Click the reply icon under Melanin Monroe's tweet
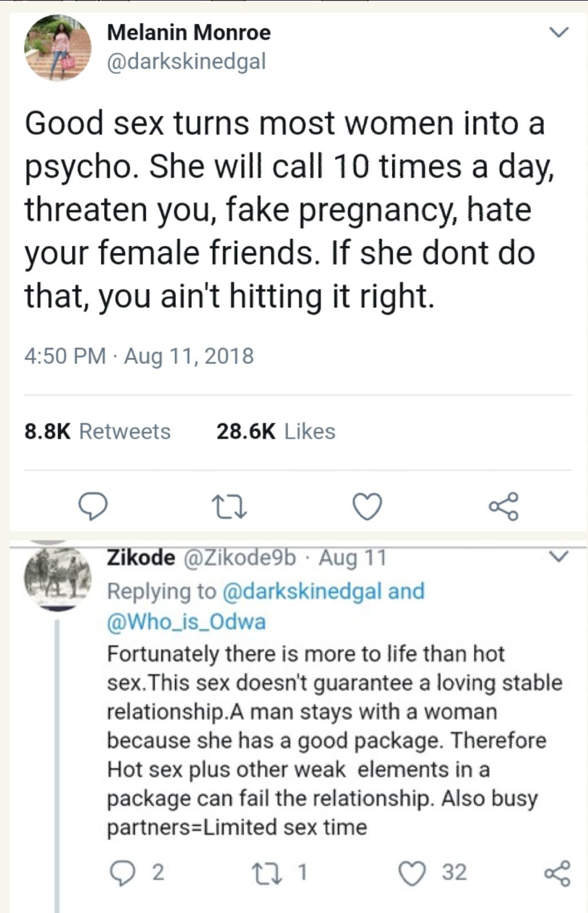Viewport: 588px width, 913px height. coord(92,507)
